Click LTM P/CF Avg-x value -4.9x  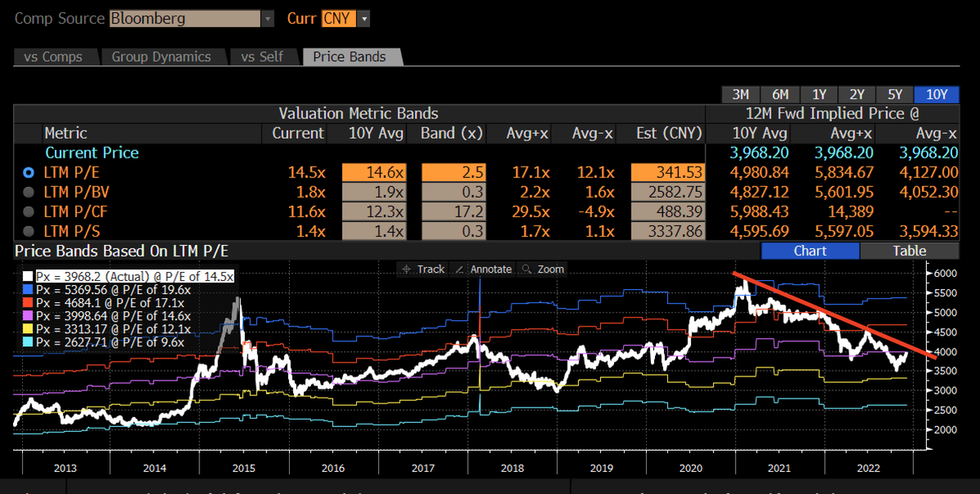tap(595, 212)
